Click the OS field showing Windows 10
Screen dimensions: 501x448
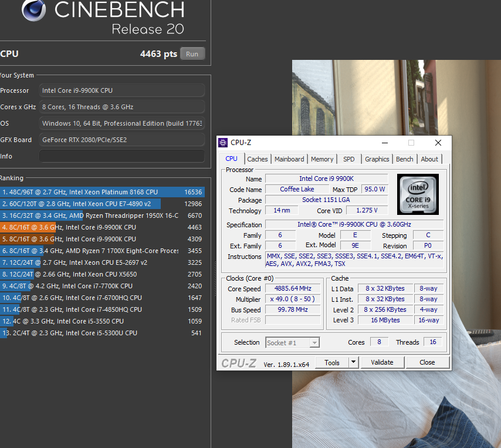click(122, 123)
